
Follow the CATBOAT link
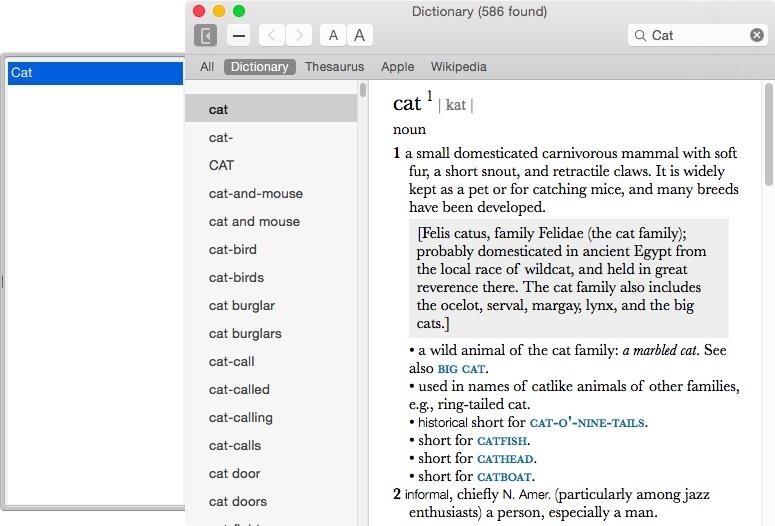click(504, 477)
